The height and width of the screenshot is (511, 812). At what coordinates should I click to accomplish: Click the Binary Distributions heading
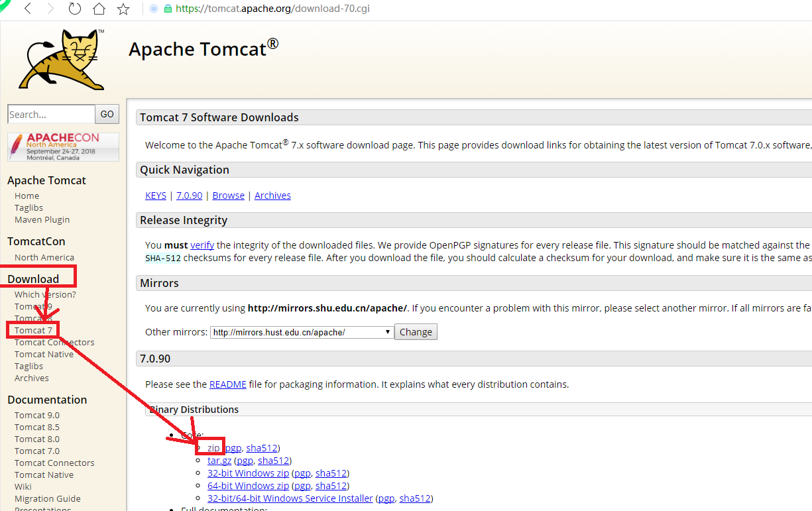click(194, 410)
